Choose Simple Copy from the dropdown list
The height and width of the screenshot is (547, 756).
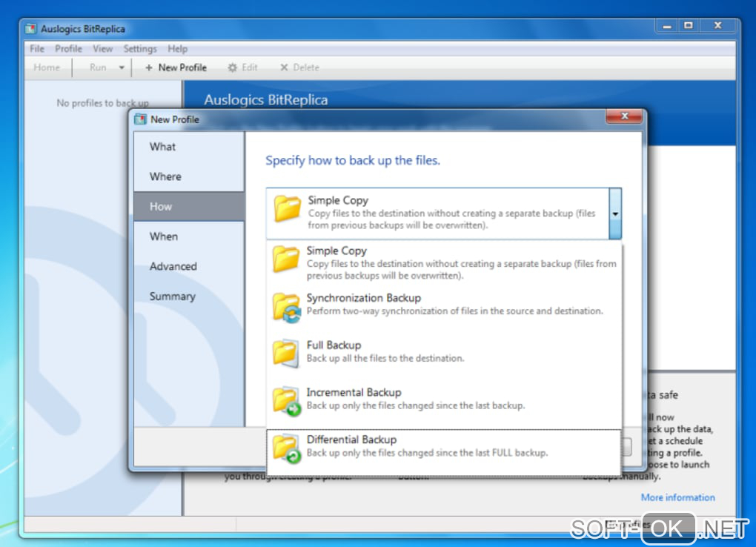444,262
